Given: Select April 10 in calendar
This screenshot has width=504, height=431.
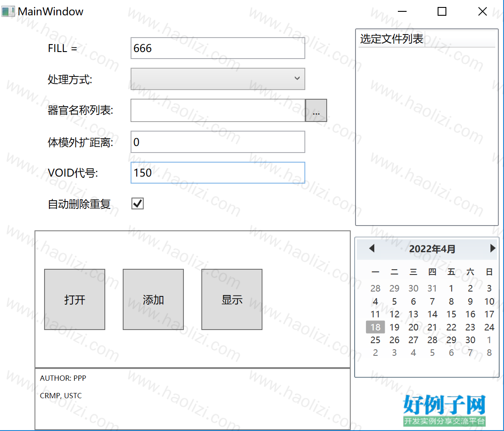Looking at the screenshot, I should pyautogui.click(x=489, y=301).
